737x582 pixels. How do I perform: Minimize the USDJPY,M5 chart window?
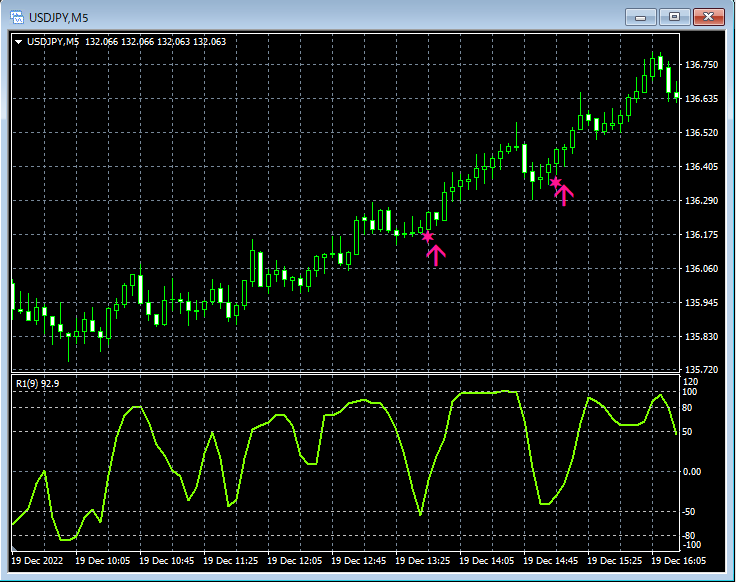pos(640,17)
